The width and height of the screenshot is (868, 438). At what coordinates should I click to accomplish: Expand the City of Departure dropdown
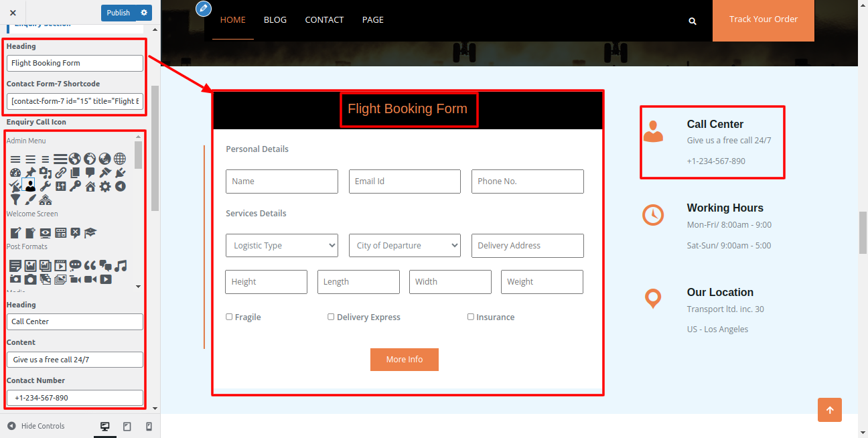pos(405,245)
